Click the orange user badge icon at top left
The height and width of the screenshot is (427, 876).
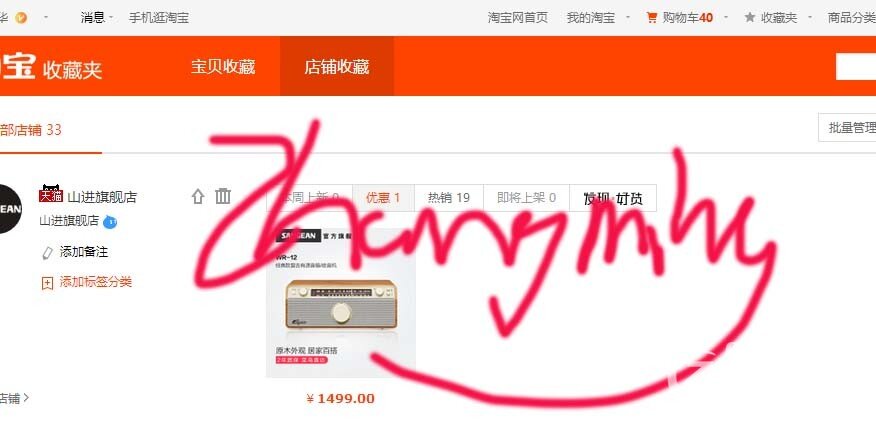21,18
